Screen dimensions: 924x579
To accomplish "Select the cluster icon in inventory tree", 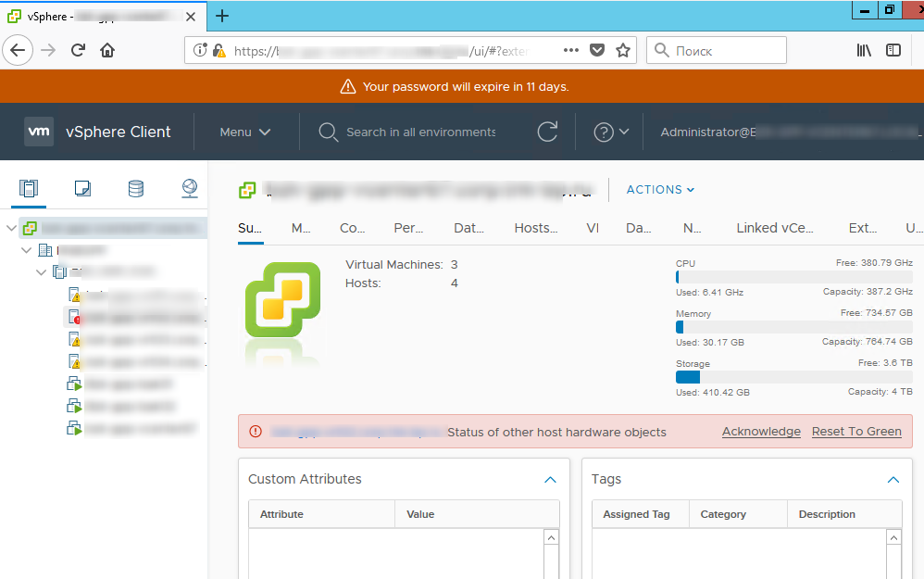I will (x=59, y=271).
